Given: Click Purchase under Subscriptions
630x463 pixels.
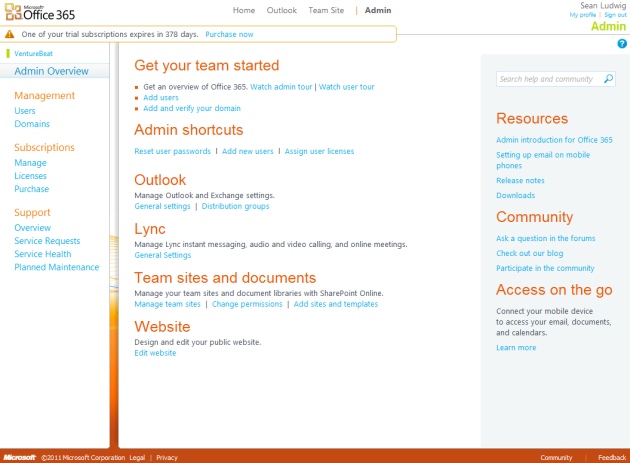Looking at the screenshot, I should tap(32, 189).
